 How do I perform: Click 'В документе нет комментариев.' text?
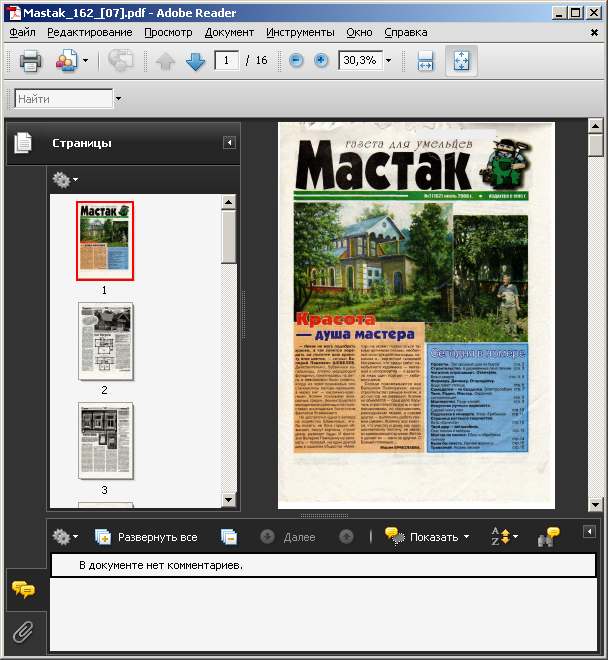point(161,565)
